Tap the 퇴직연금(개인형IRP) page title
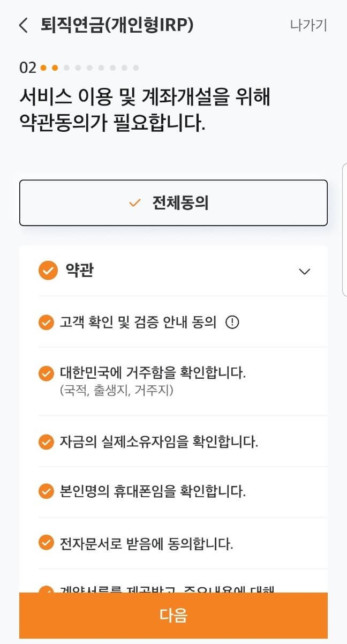347x644 pixels. pos(117,25)
